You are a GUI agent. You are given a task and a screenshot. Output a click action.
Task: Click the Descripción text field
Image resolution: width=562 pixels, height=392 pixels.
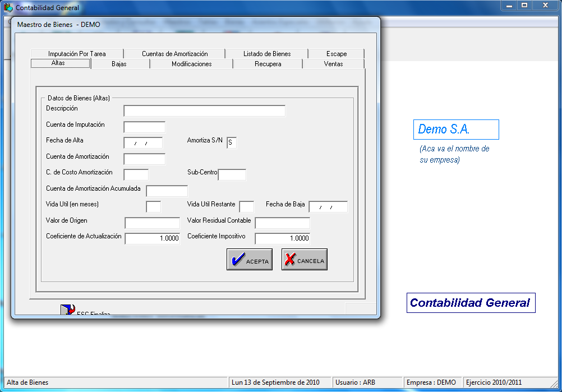tap(204, 110)
